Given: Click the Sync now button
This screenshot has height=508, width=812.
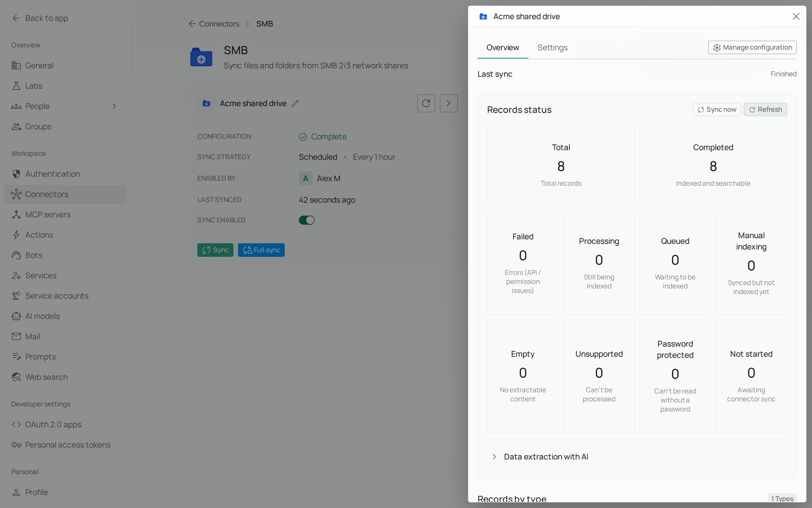Looking at the screenshot, I should coord(717,110).
